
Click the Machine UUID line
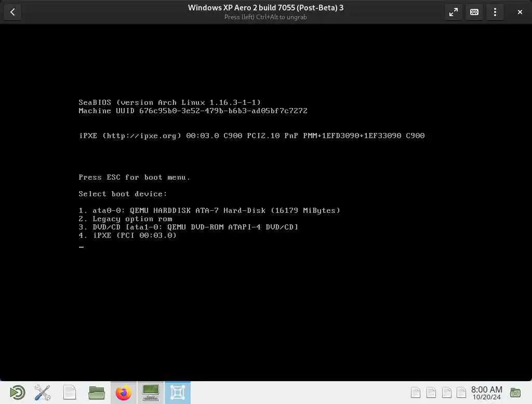click(193, 111)
